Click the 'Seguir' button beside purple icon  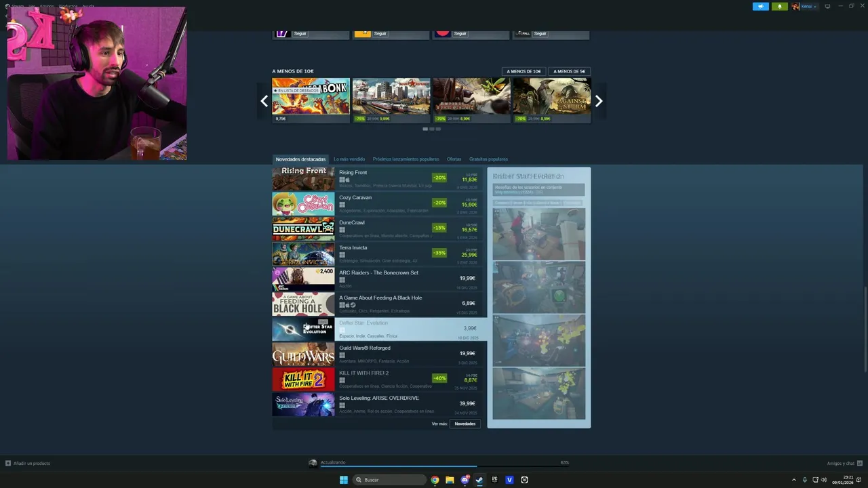(x=300, y=33)
